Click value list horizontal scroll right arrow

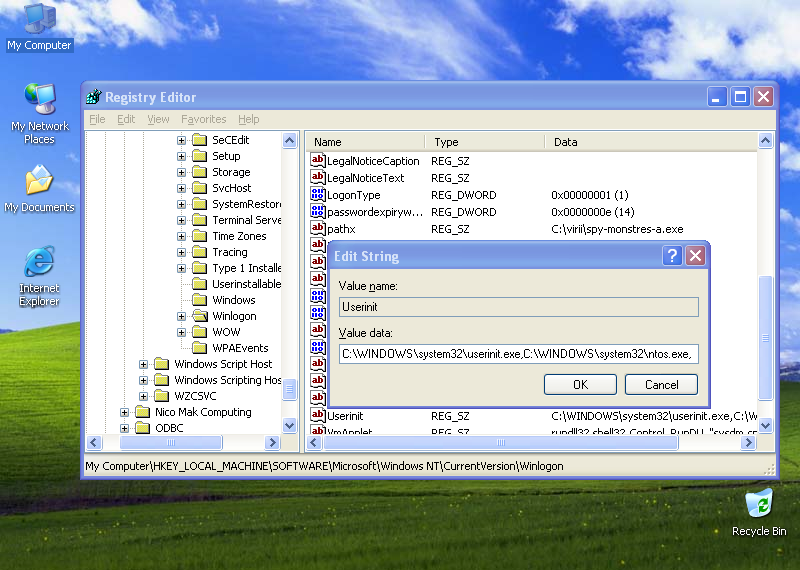click(748, 442)
